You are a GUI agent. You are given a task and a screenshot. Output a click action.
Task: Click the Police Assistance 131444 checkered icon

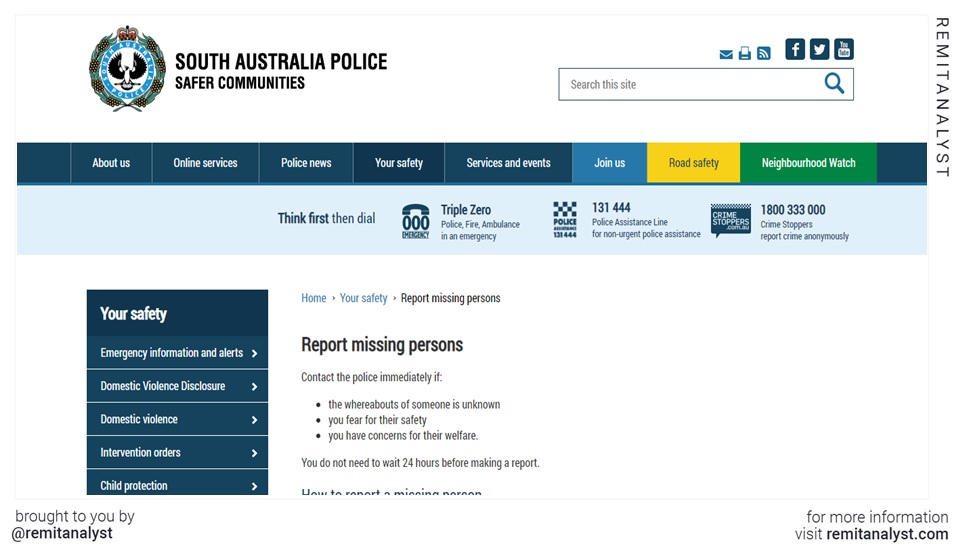point(564,220)
